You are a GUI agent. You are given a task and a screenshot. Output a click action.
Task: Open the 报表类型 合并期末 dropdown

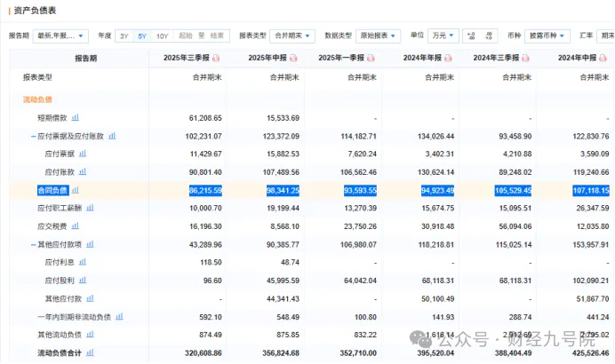click(292, 36)
